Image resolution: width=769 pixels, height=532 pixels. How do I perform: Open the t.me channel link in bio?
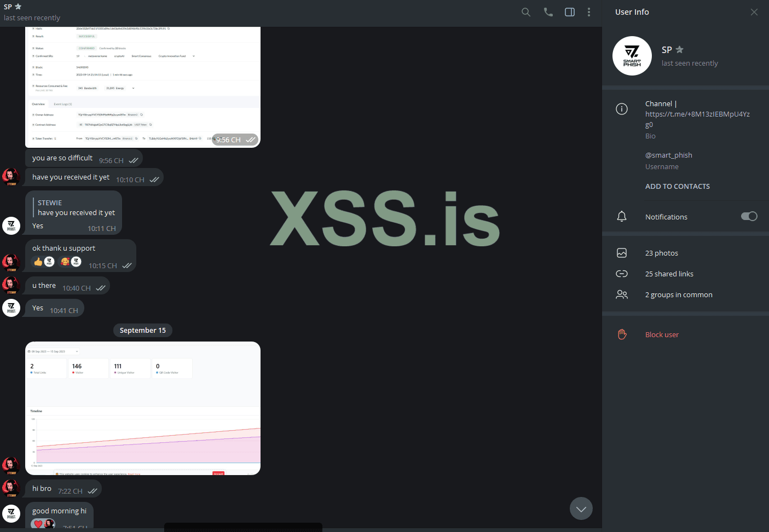(697, 119)
